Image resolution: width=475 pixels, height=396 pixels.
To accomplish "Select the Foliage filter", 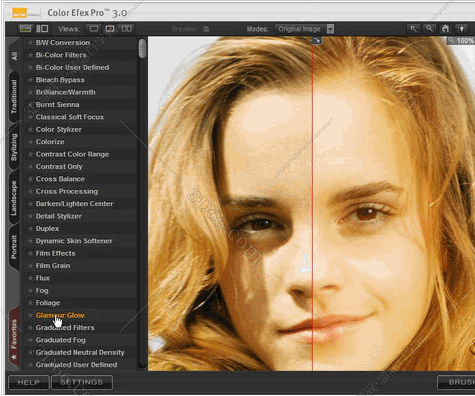I will coord(80,303).
